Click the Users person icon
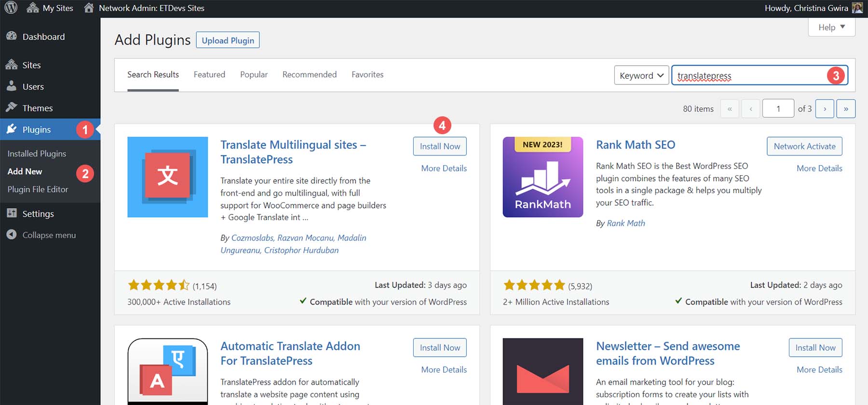The image size is (868, 405). click(12, 86)
